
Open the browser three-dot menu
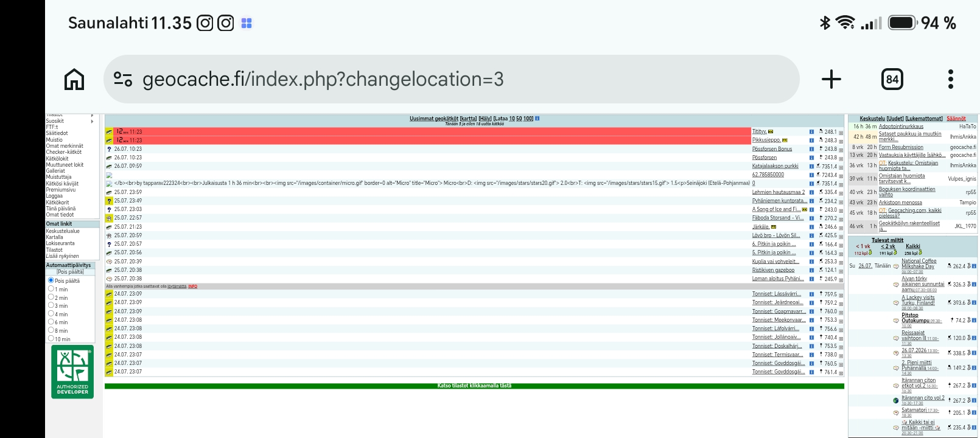tap(951, 79)
